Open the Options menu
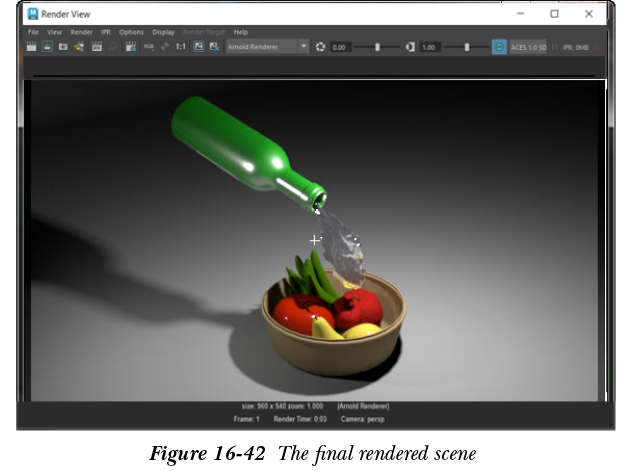Viewport: 627px width, 471px height. [131, 32]
